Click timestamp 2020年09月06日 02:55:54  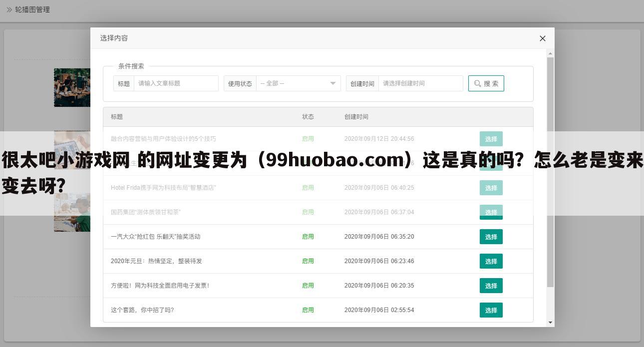coord(379,310)
